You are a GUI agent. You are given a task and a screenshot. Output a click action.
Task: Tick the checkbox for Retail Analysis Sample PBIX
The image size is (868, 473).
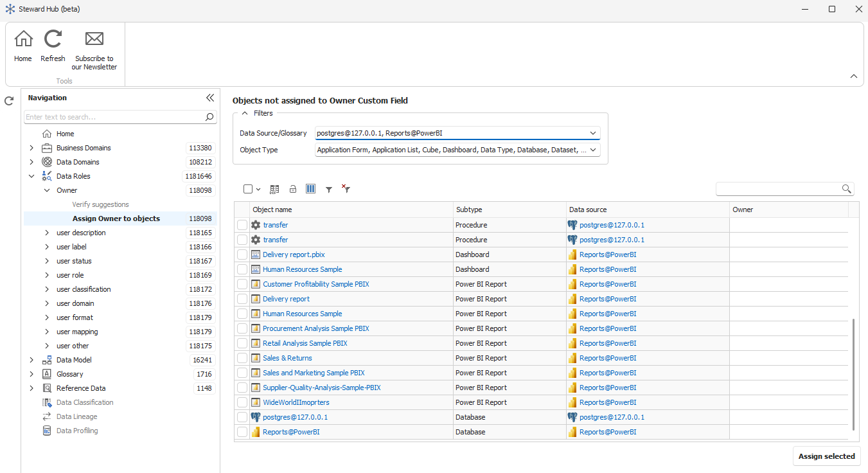(242, 343)
